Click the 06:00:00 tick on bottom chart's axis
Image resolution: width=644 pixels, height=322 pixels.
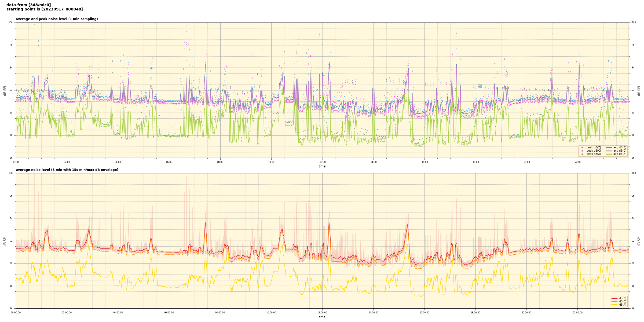(x=169, y=313)
